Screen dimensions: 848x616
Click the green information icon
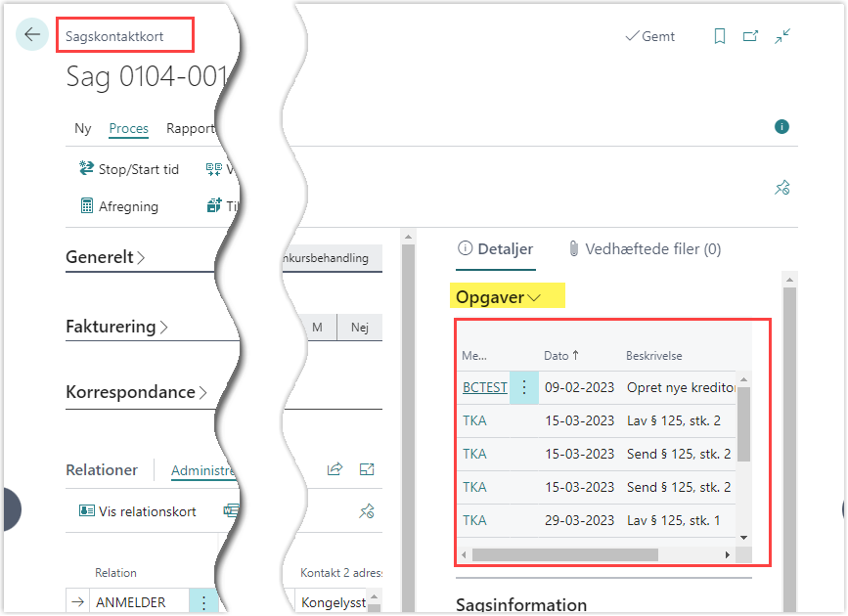point(781,127)
